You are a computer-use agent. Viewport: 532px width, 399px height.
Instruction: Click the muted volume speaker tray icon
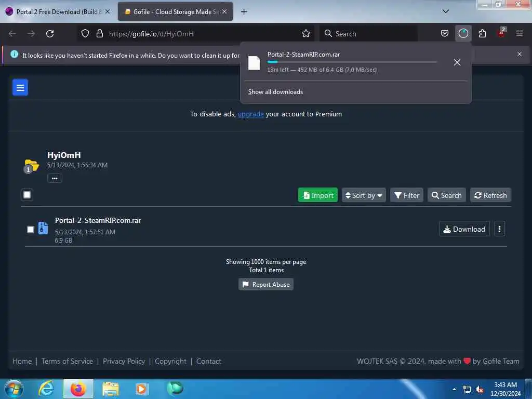tap(480, 389)
